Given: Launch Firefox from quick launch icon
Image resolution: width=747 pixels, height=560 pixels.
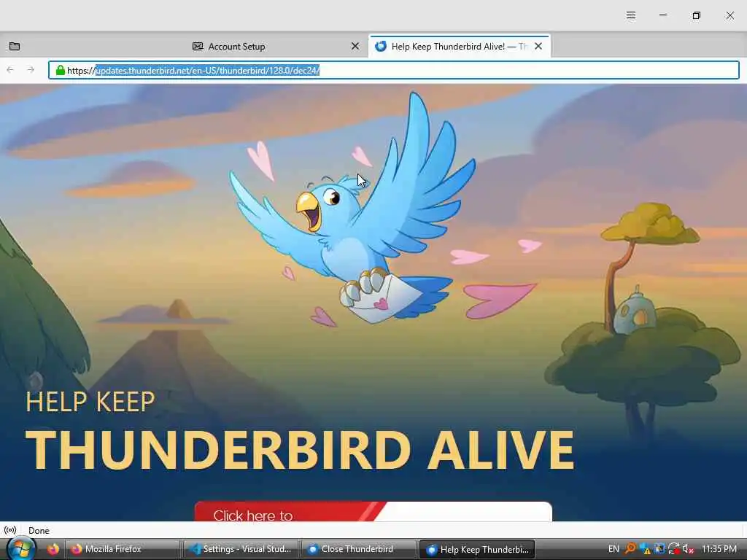Looking at the screenshot, I should click(53, 549).
